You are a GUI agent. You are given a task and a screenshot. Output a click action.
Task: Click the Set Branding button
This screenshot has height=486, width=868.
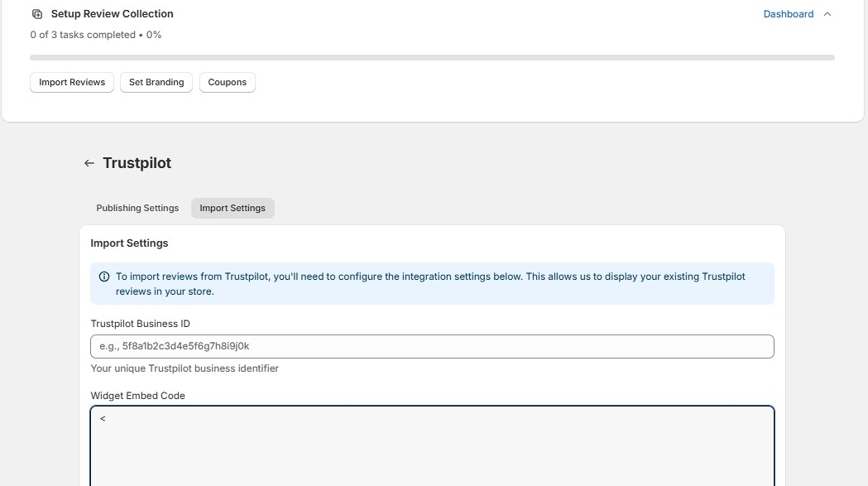point(156,82)
